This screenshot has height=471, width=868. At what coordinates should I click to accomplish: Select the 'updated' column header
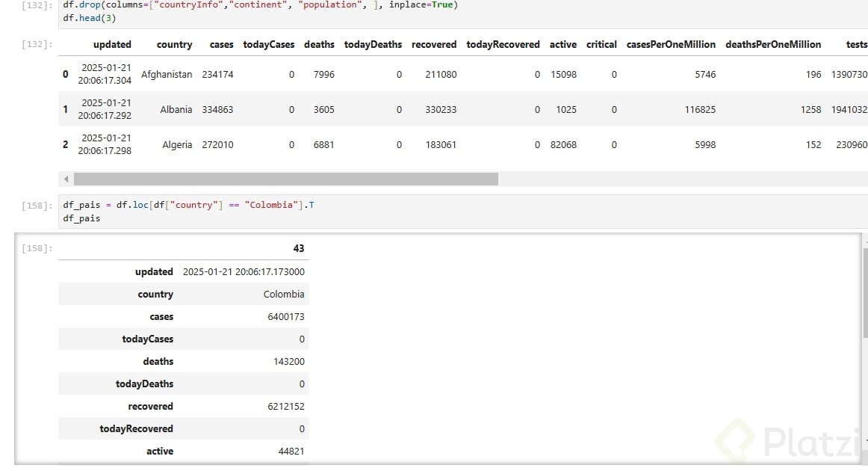[112, 44]
